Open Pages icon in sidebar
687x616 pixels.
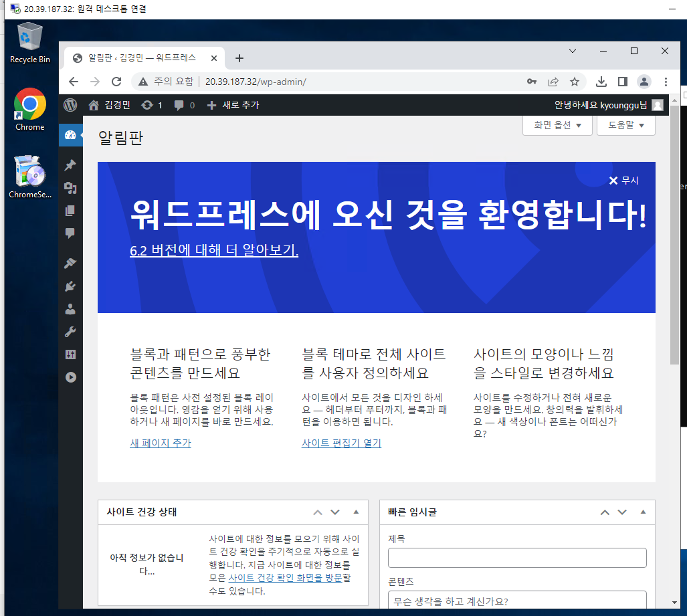70,211
